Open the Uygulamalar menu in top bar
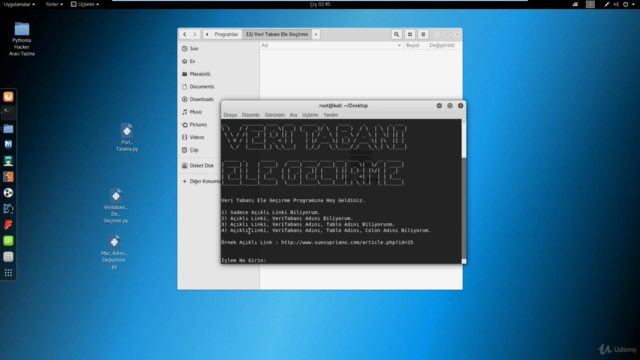640x360 pixels. tap(19, 4)
